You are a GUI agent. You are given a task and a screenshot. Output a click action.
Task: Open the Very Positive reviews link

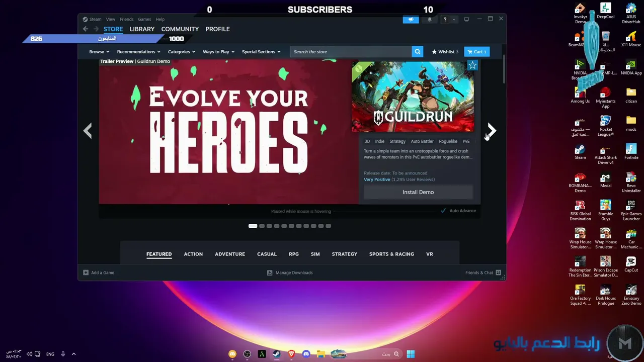pos(377,179)
